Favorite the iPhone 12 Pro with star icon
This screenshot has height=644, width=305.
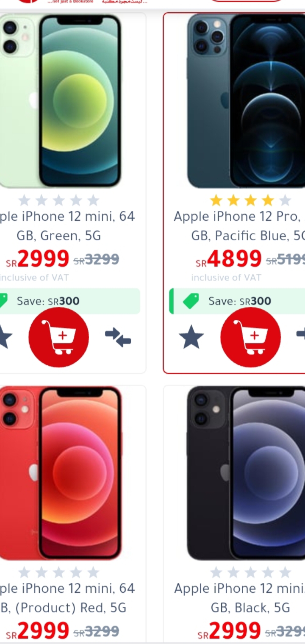(x=191, y=337)
